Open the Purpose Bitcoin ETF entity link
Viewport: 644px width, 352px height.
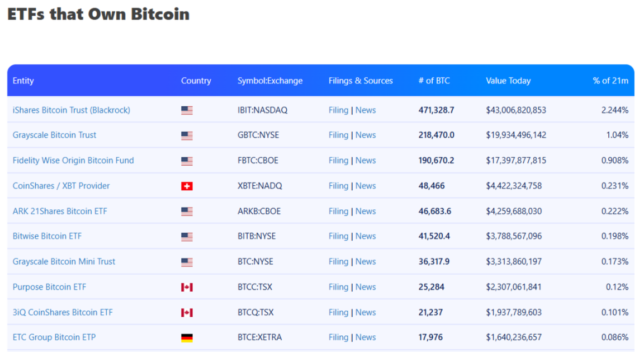(49, 287)
